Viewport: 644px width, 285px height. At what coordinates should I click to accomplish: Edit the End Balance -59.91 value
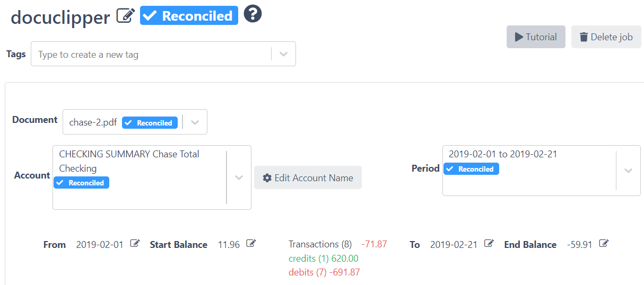[x=604, y=244]
